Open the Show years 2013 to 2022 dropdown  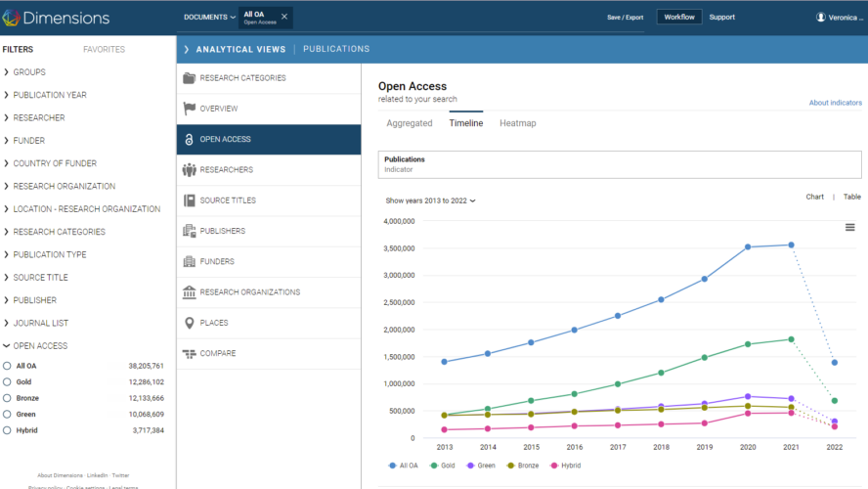click(430, 200)
